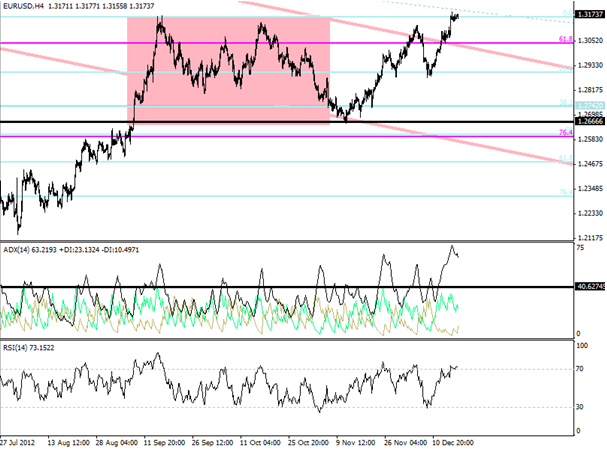The image size is (607, 449).
Task: Click the magenta 61.8 Fibonacci label
Action: click(566, 39)
